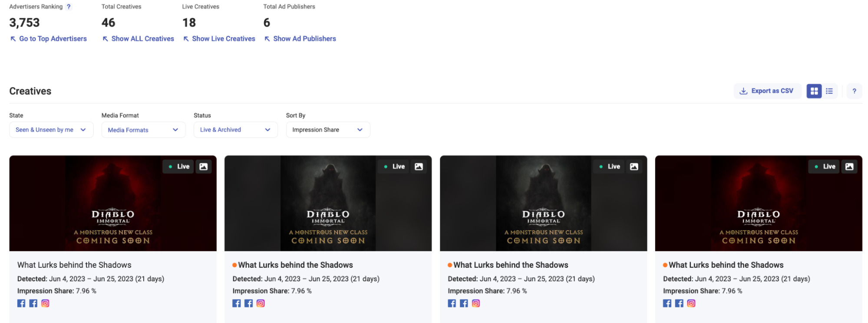Open Show Ad Publishers link
The height and width of the screenshot is (323, 868).
pyautogui.click(x=300, y=39)
